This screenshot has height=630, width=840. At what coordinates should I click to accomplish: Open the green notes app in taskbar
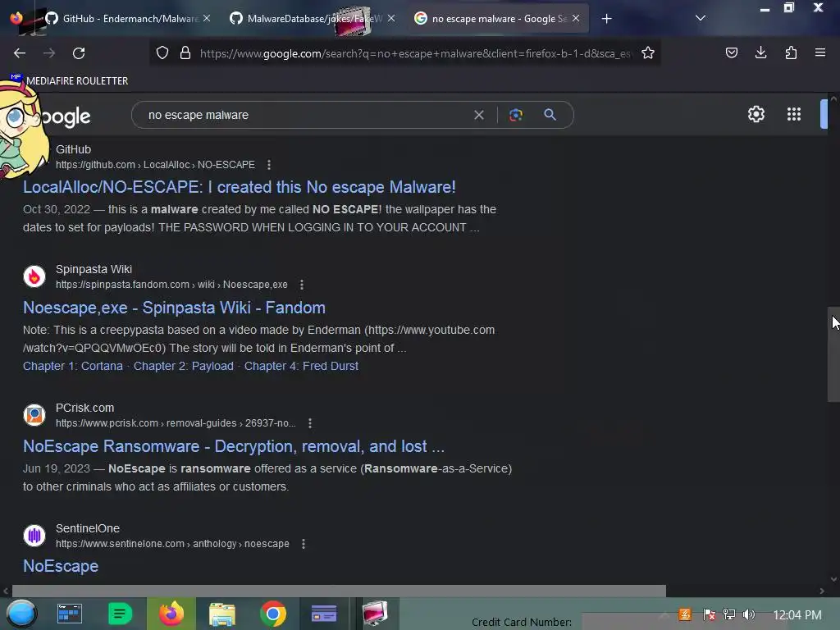pos(120,614)
